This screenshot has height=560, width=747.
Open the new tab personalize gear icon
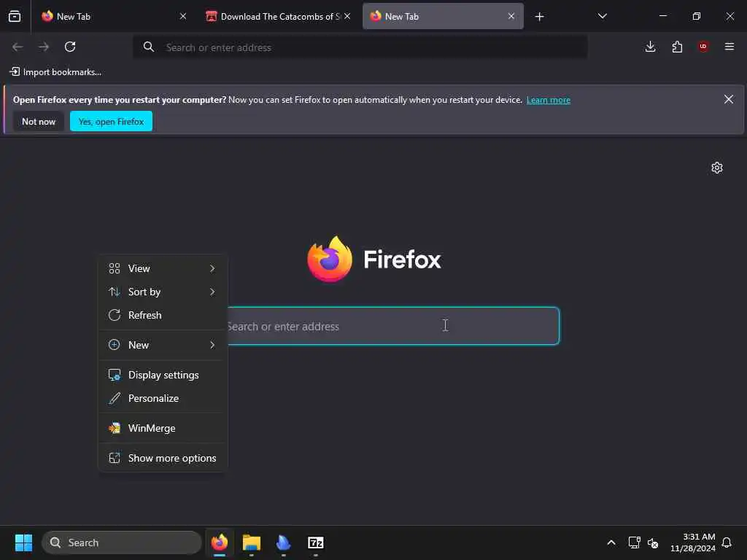point(717,168)
